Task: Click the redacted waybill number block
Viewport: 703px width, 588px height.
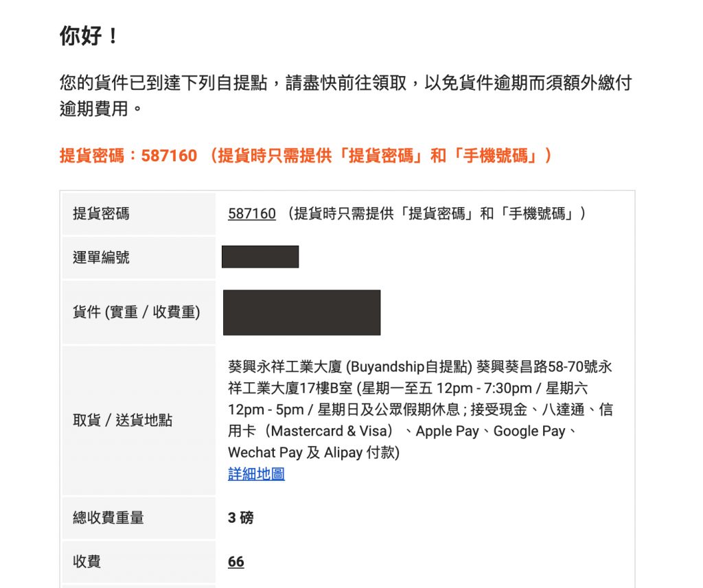Action: click(260, 257)
